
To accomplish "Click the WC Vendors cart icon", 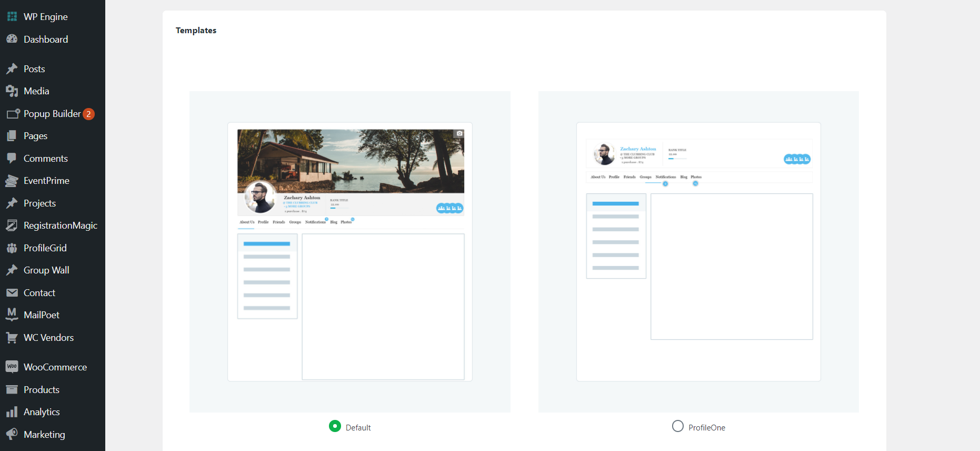I will click(12, 338).
